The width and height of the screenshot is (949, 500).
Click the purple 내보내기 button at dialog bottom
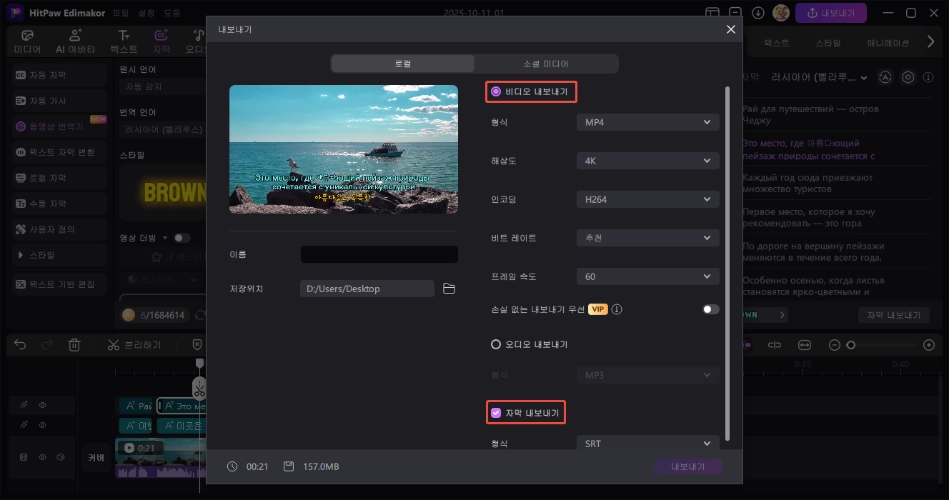[688, 467]
